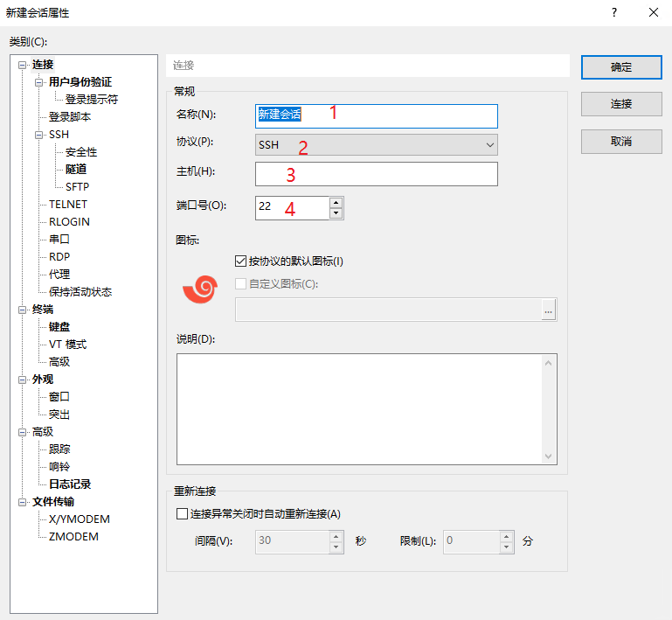Enable 按协议的默认图标 checkbox
The image size is (672, 620).
coord(241,261)
